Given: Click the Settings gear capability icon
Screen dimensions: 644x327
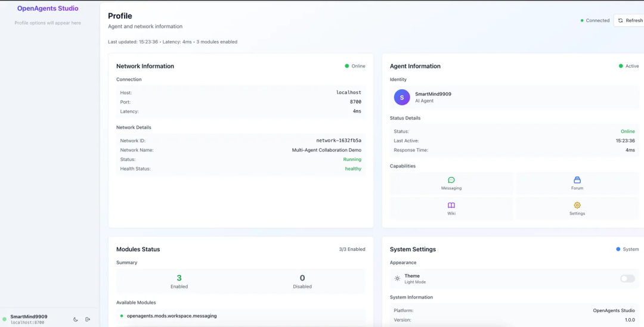Looking at the screenshot, I should (x=577, y=205).
